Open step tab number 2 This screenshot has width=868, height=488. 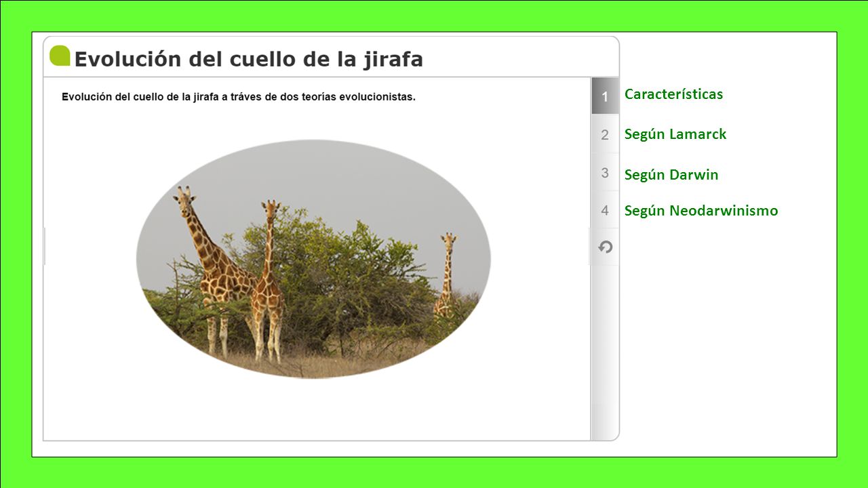605,134
